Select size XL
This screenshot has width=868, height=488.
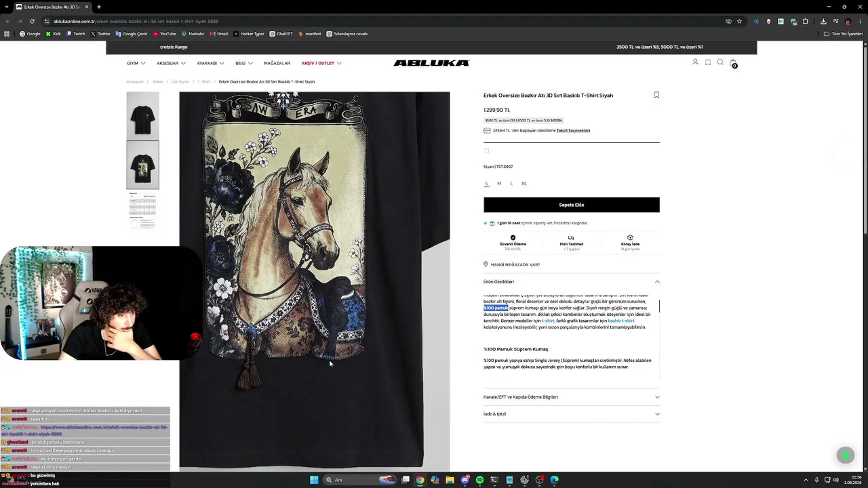click(524, 184)
